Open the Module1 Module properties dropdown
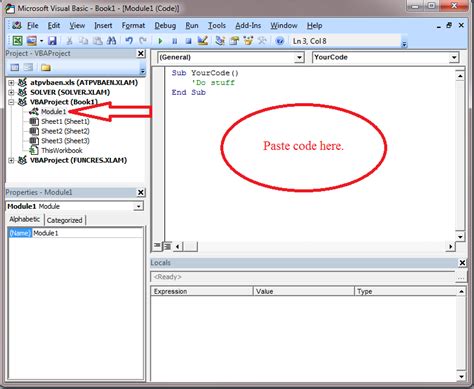 tap(138, 206)
